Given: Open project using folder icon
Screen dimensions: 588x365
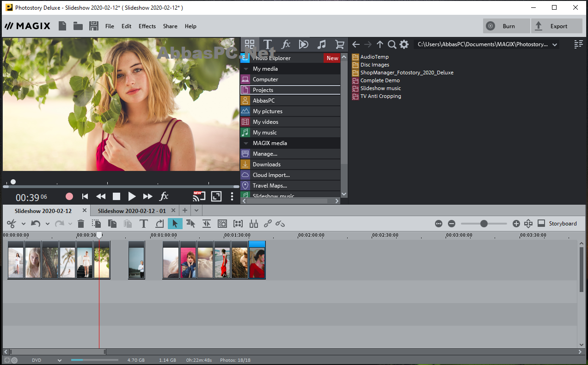Looking at the screenshot, I should (78, 26).
